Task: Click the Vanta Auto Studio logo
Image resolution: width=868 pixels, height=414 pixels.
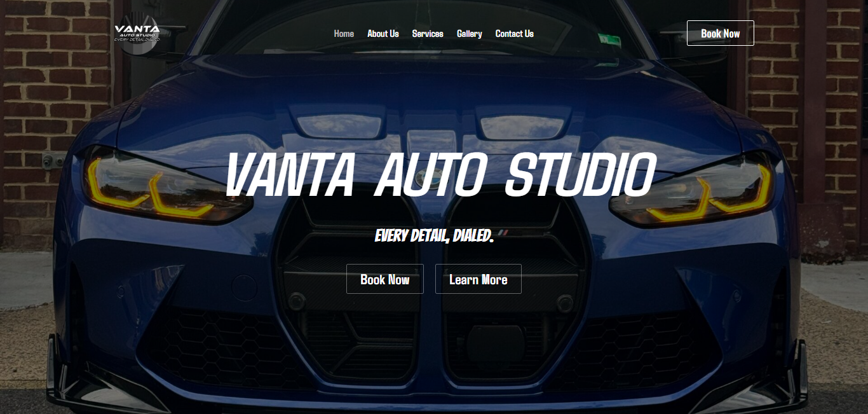Action: [137, 32]
